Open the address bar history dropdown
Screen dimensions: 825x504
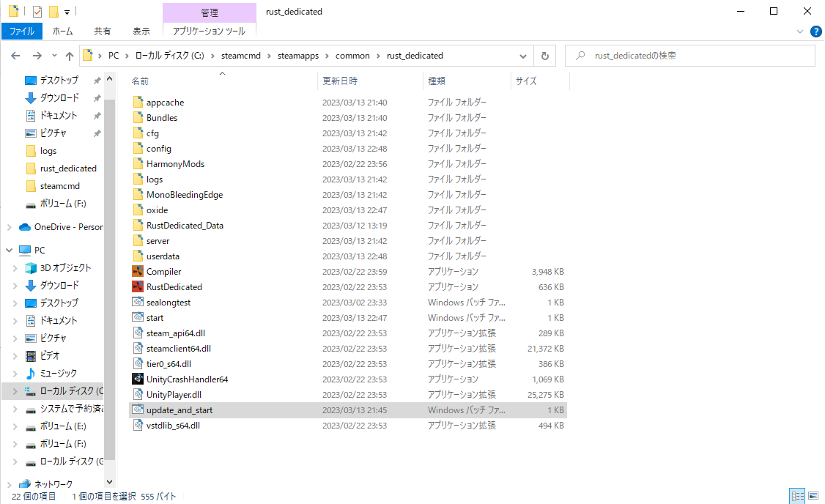(x=523, y=56)
